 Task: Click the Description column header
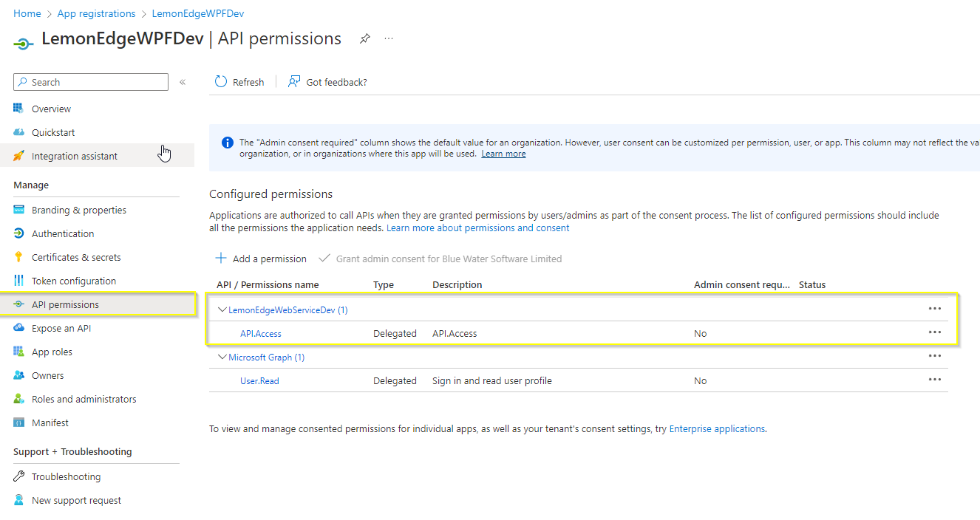click(x=457, y=284)
